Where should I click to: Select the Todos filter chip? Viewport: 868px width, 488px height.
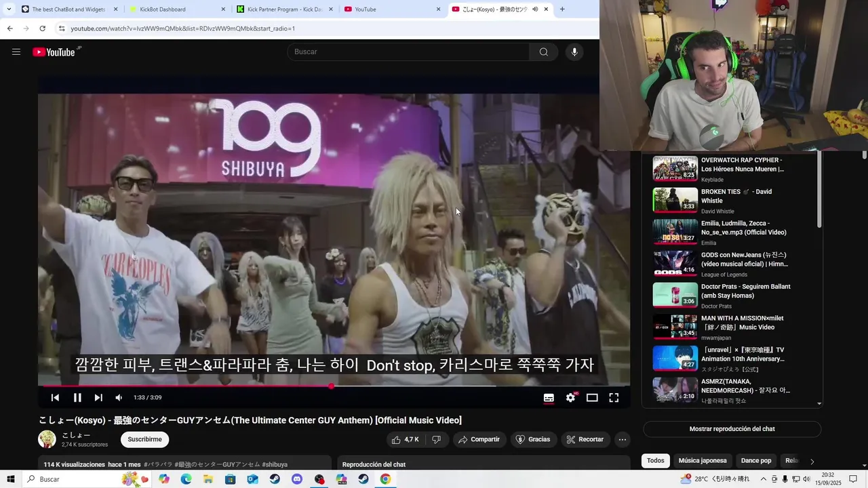pyautogui.click(x=655, y=461)
